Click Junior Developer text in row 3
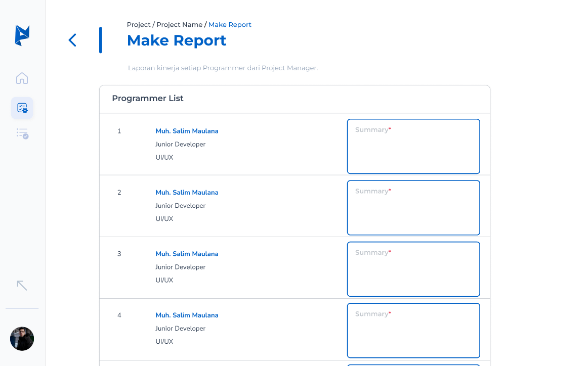The height and width of the screenshot is (366, 588). click(180, 267)
